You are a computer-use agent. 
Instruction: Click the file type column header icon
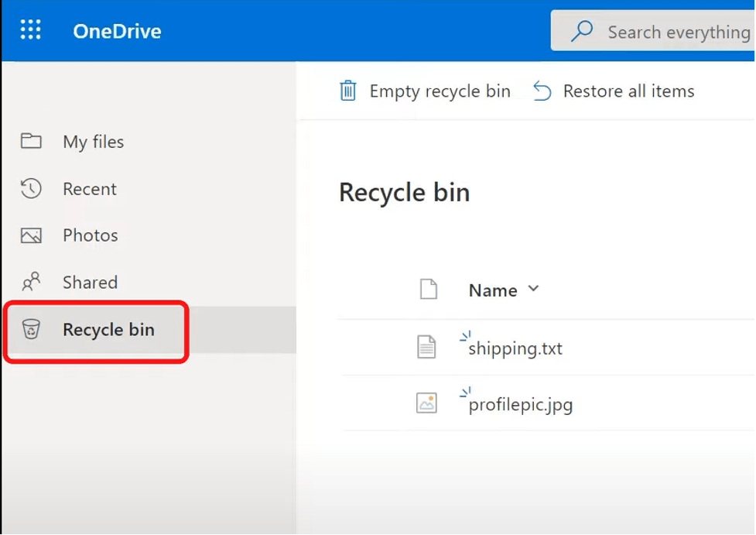(428, 290)
